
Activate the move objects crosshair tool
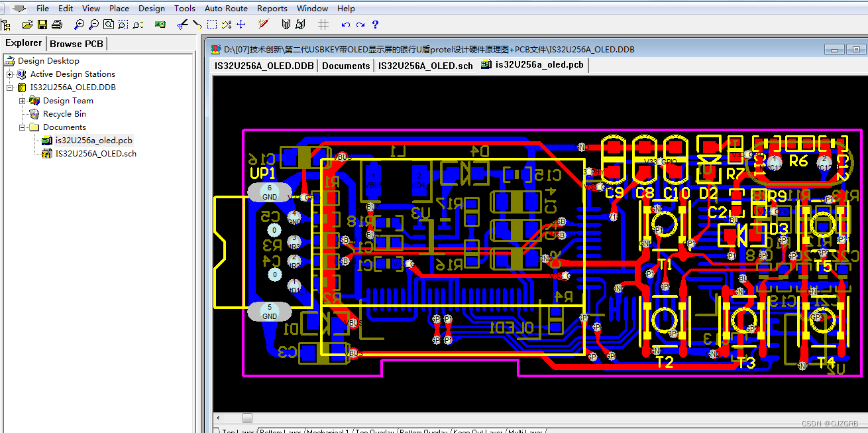(242, 25)
